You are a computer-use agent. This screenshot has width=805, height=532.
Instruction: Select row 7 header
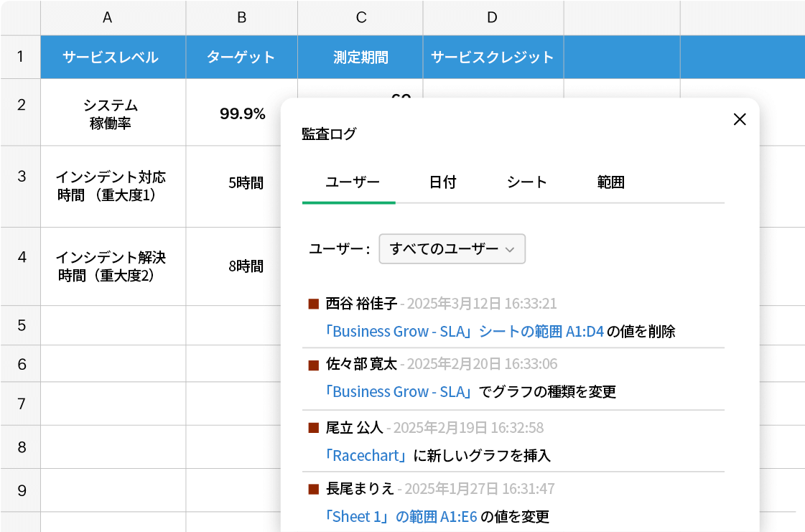click(x=21, y=403)
